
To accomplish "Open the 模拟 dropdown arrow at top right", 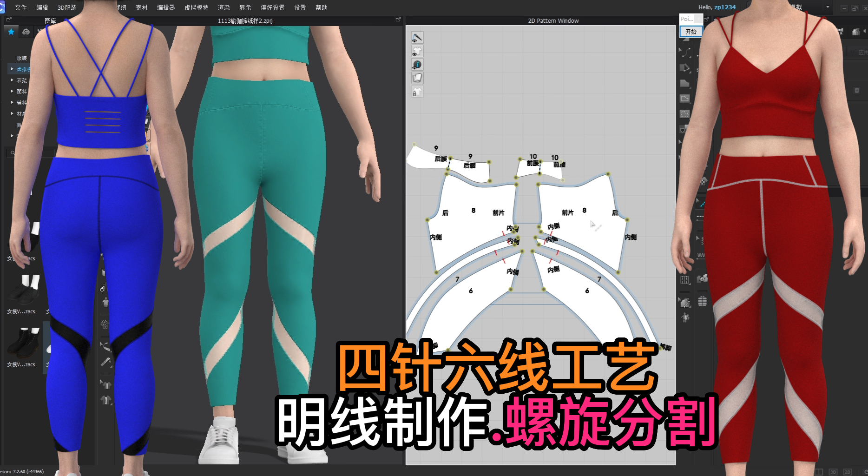I will coord(828,7).
